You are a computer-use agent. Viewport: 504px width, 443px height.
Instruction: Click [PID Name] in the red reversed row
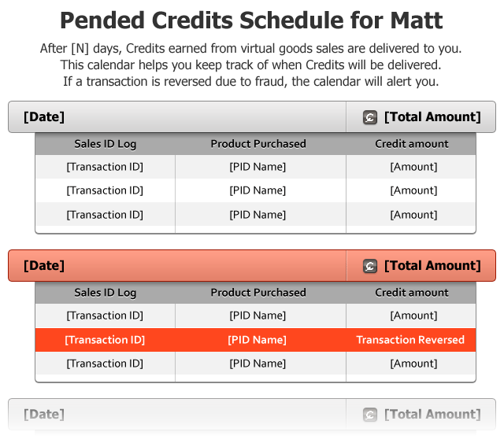point(258,340)
